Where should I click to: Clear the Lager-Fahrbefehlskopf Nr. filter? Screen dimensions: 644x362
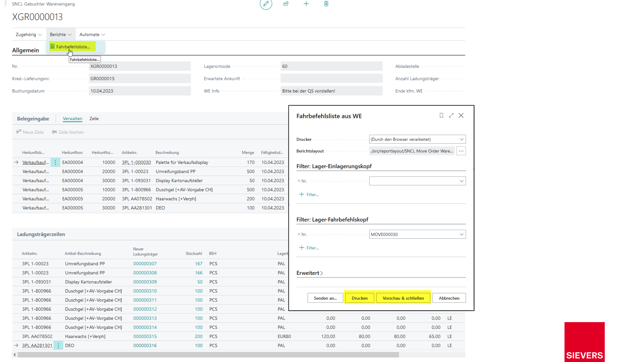[x=299, y=234]
